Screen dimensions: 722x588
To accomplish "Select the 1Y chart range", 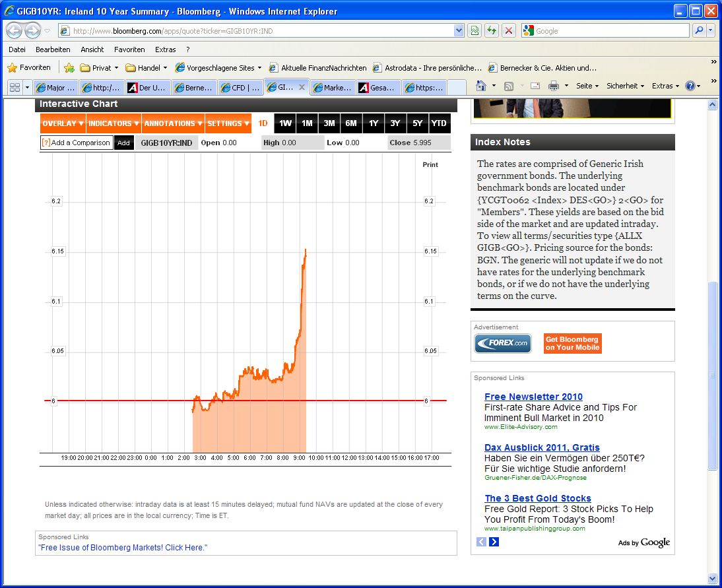I will pos(374,123).
